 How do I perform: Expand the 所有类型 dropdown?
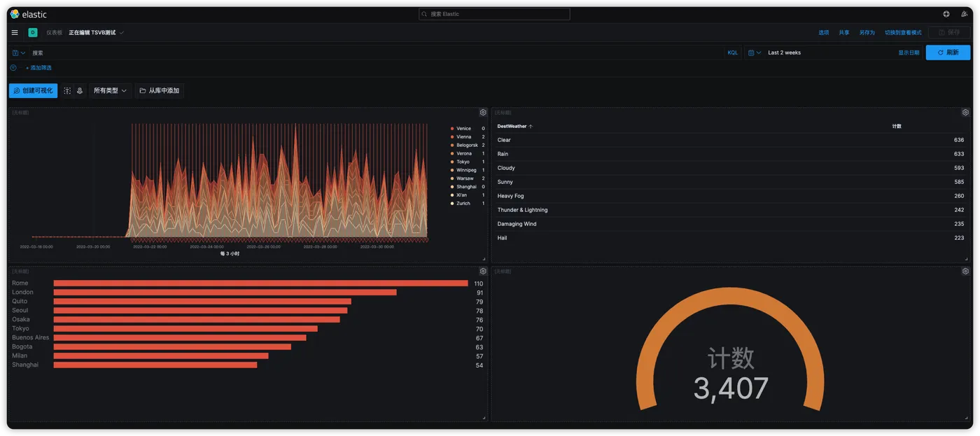tap(110, 91)
